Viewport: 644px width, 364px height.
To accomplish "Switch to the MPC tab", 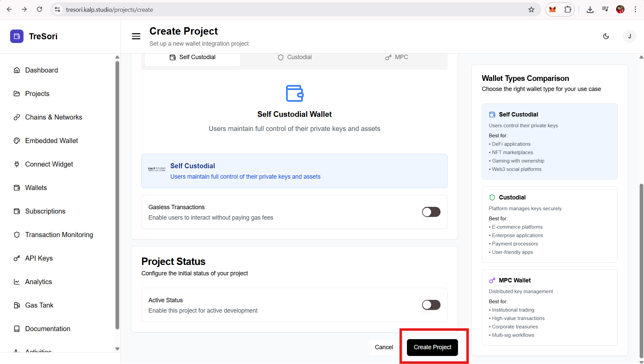I will [x=397, y=57].
